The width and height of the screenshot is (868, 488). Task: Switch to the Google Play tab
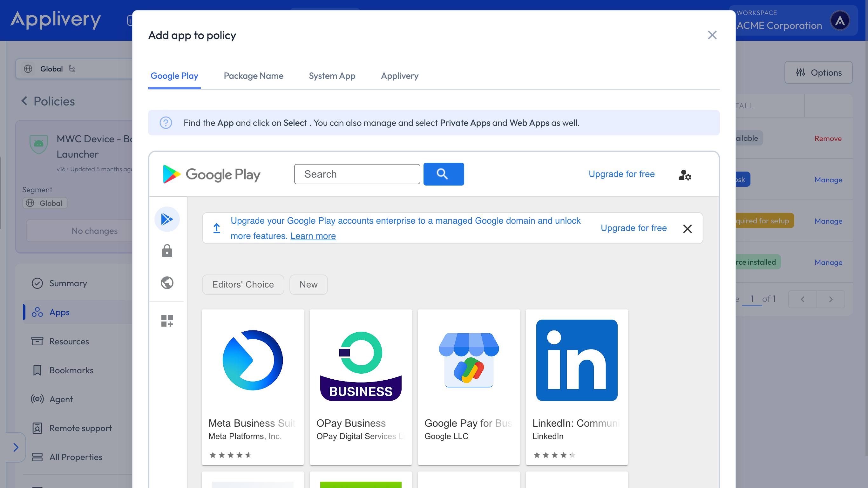pyautogui.click(x=174, y=76)
